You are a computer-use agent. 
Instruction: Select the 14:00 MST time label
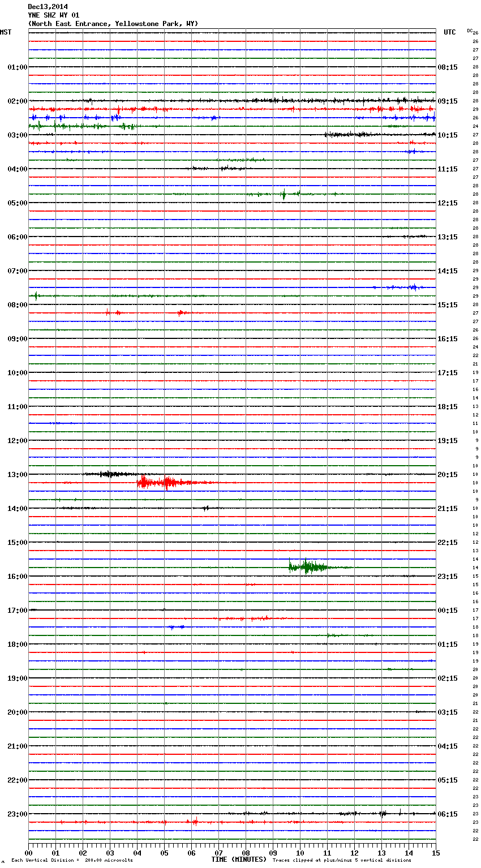(x=18, y=509)
